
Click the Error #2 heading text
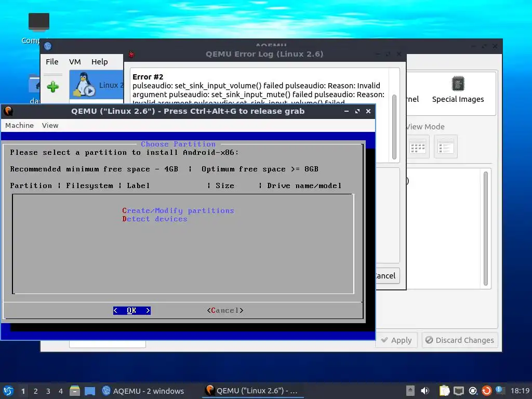[x=148, y=77]
